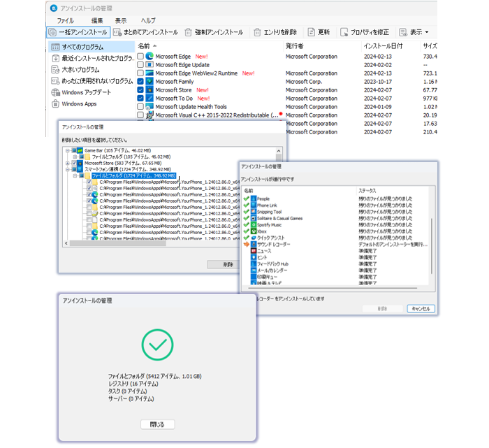Select すべてのプログラム in the sidebar
The image size is (489, 448).
pyautogui.click(x=92, y=47)
